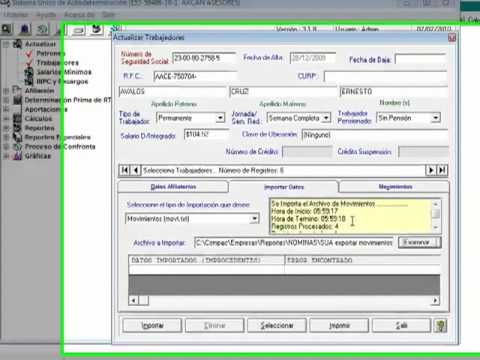Open the Trabajador Pensionado dropdown
Viewport: 480px width, 360px height.
pos(436,118)
